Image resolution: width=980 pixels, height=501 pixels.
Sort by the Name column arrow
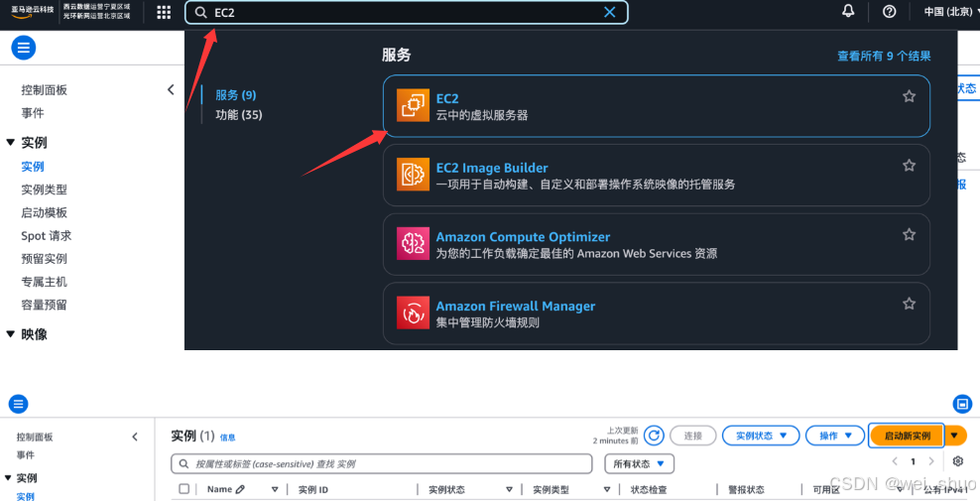275,490
